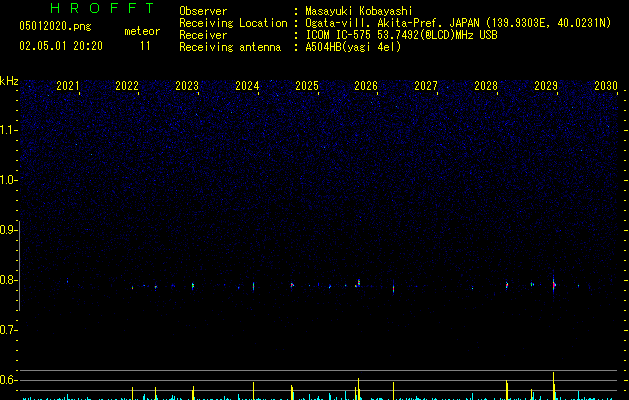Click the kHz axis unit label
Screen dimensions: 629x400
(9, 81)
